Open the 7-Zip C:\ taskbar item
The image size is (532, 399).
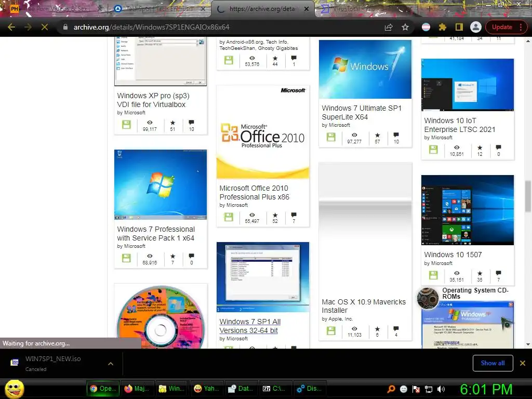[x=274, y=389]
